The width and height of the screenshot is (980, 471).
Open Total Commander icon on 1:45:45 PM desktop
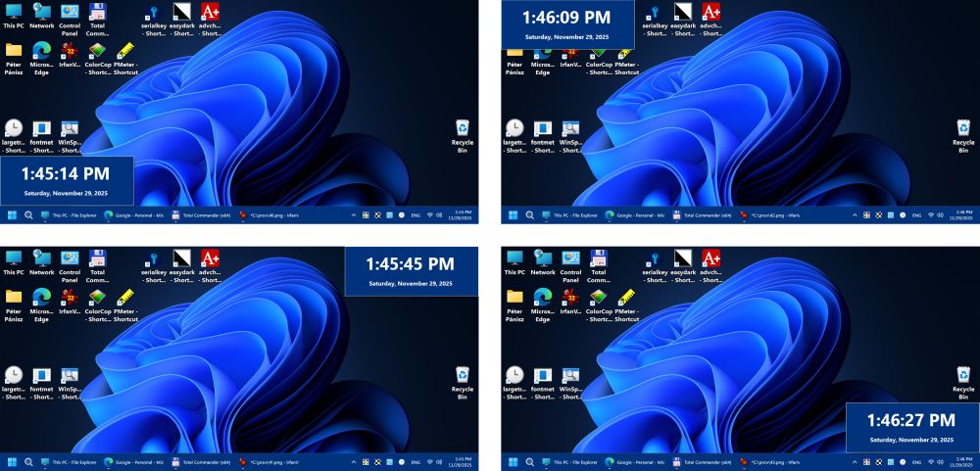97,260
